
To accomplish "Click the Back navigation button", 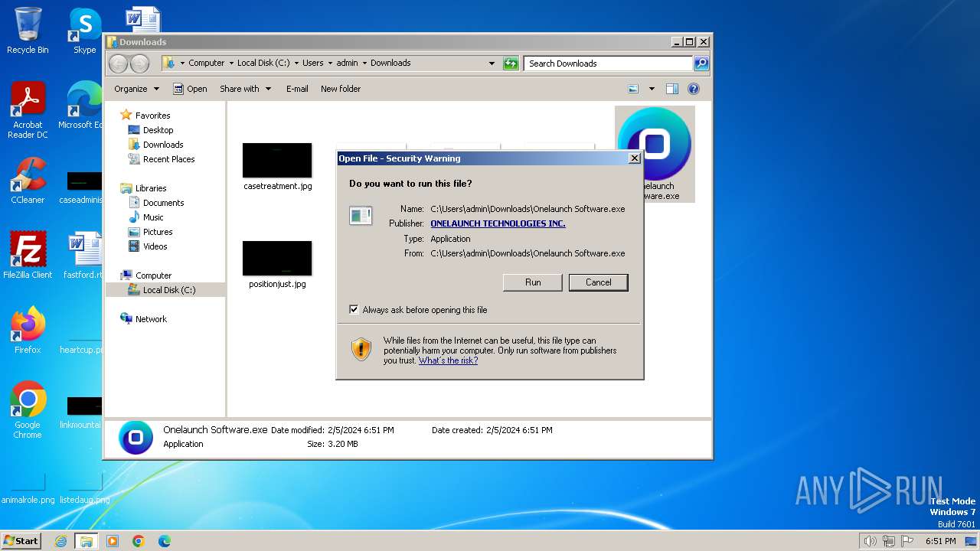I will coord(118,64).
